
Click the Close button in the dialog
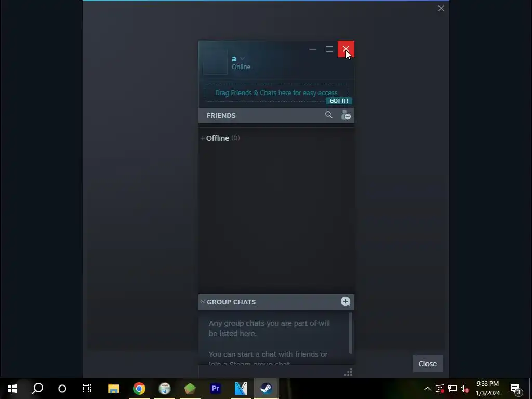click(428, 364)
